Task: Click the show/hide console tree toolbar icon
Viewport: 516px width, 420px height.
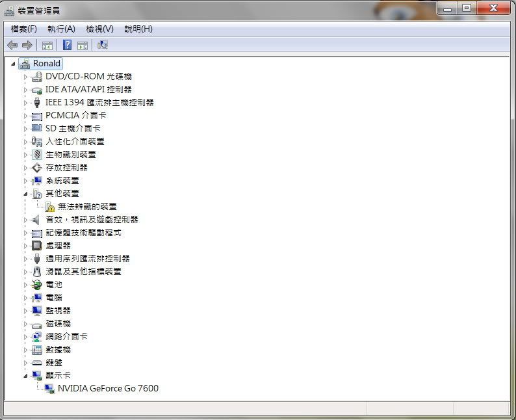Action: [x=47, y=46]
